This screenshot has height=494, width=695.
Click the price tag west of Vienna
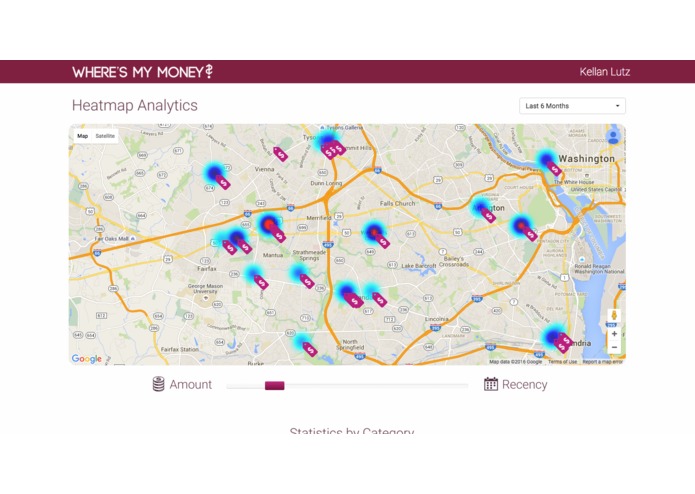click(223, 182)
